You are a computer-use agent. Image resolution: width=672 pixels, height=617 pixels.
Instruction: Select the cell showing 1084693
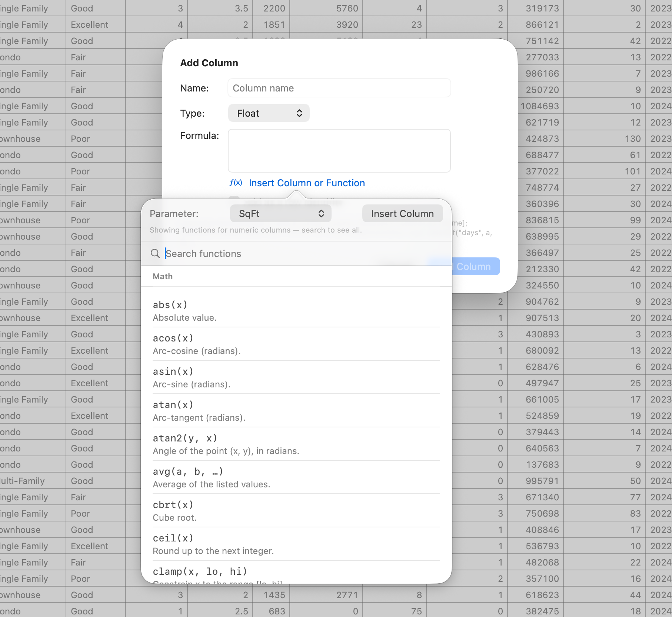pos(540,106)
